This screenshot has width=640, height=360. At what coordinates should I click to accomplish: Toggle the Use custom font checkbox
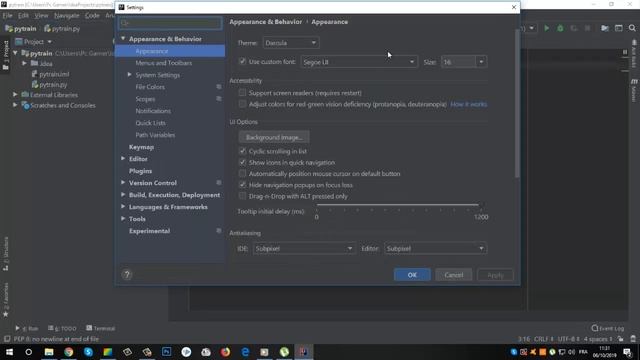tap(242, 62)
